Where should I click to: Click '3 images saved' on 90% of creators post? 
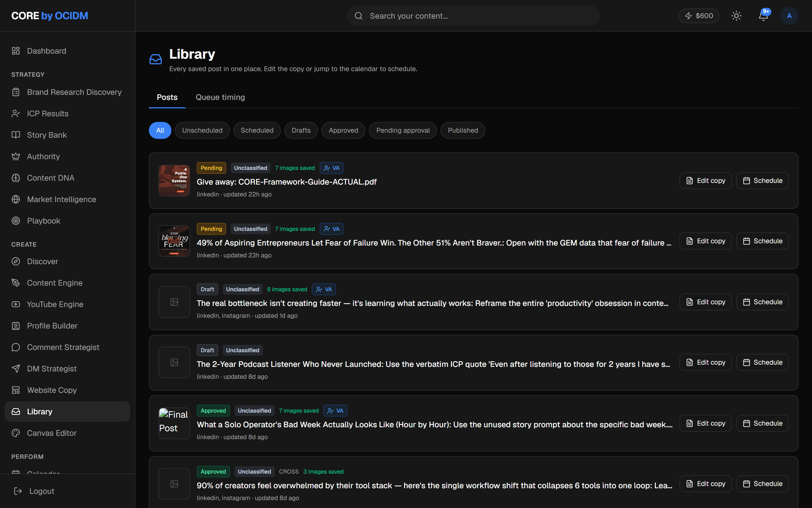pos(323,471)
